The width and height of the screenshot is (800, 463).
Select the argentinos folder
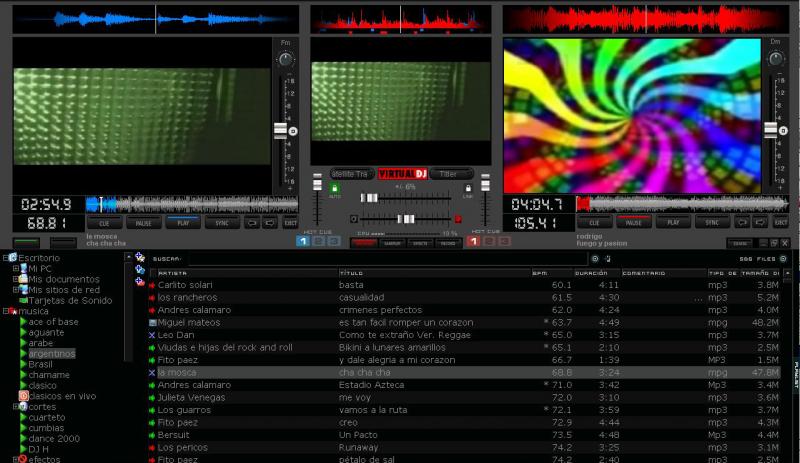coord(52,353)
